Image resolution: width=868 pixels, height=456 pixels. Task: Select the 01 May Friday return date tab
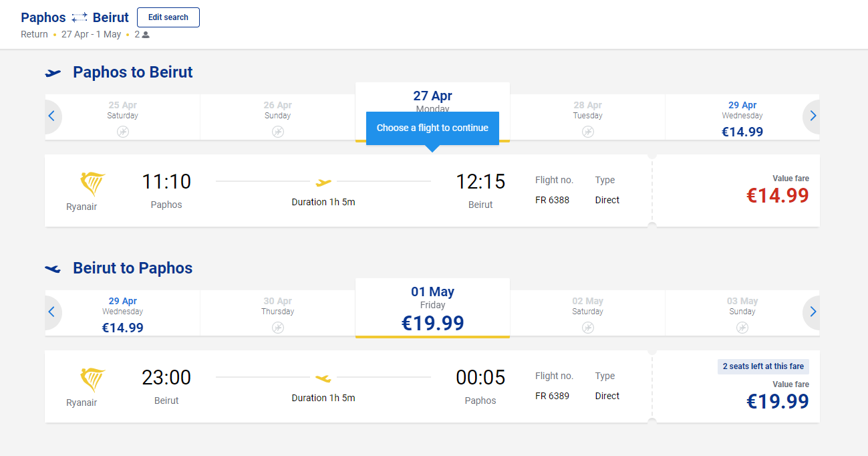tap(432, 308)
